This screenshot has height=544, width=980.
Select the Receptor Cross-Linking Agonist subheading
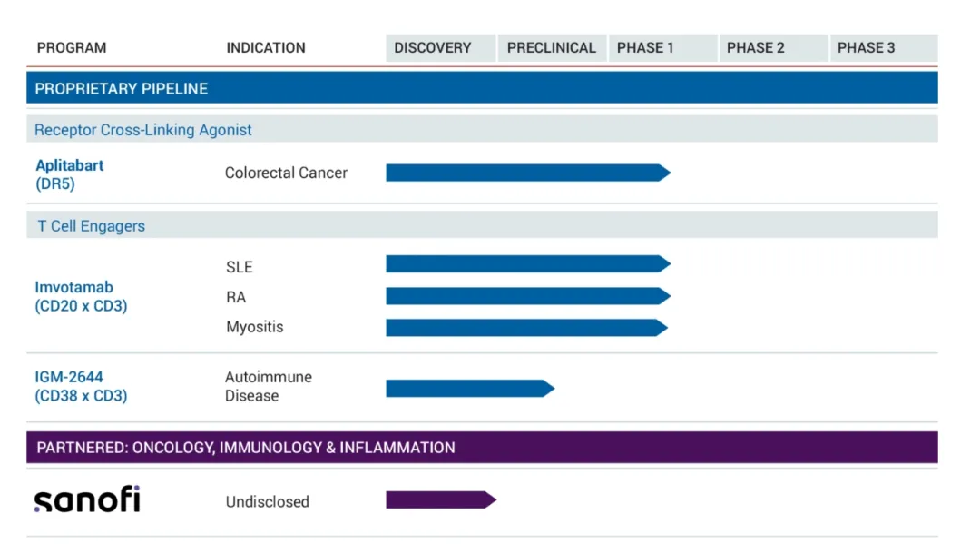point(143,130)
